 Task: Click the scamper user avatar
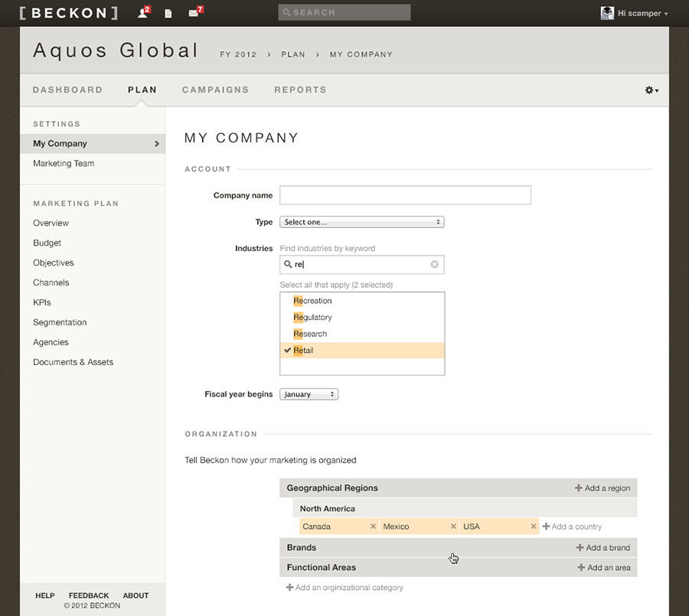point(607,13)
